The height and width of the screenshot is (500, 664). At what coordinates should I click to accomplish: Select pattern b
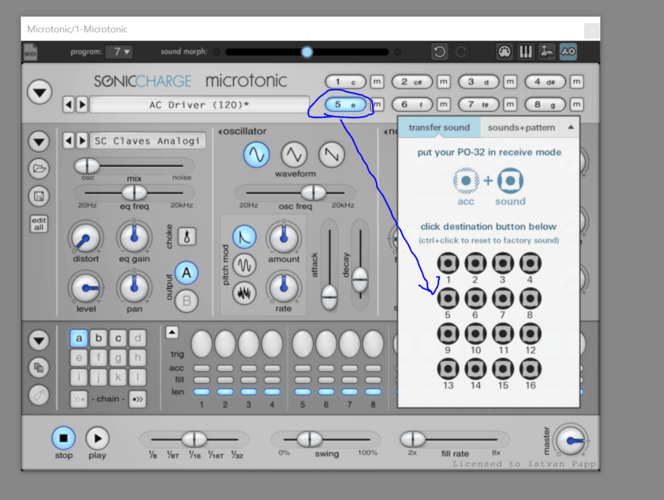click(98, 338)
